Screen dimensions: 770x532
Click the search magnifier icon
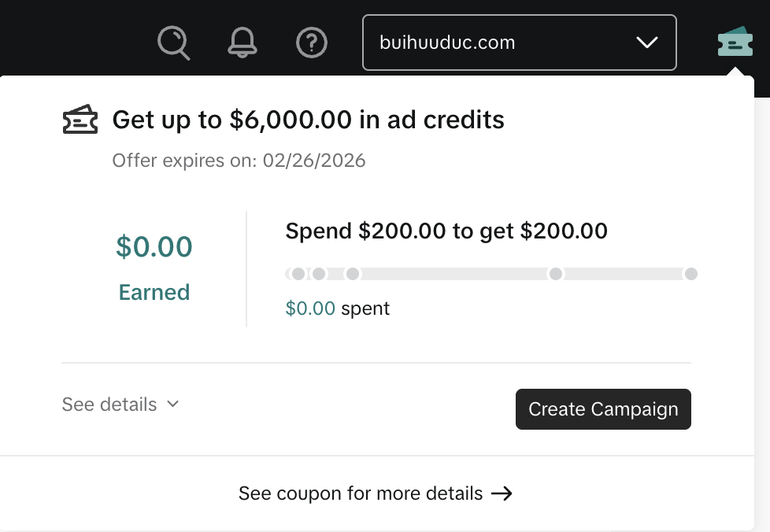174,42
